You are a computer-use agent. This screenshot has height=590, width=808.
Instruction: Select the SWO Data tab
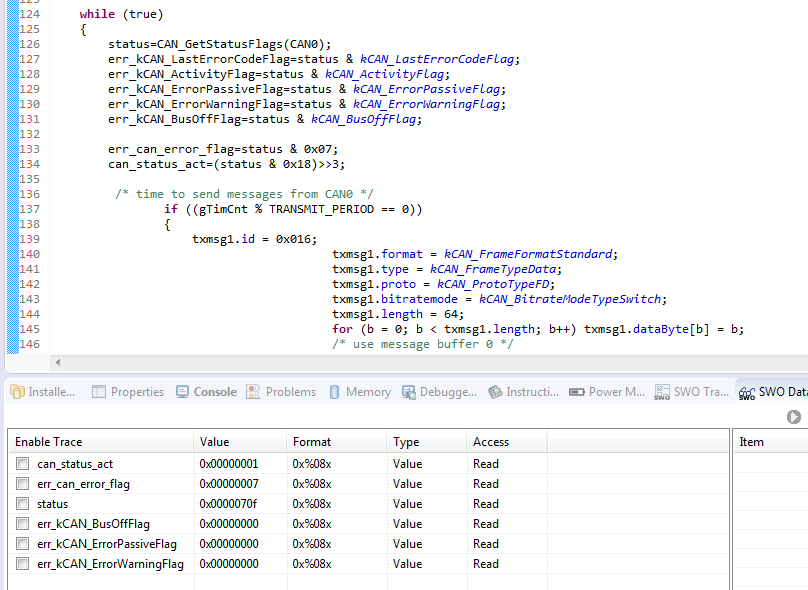tap(773, 392)
